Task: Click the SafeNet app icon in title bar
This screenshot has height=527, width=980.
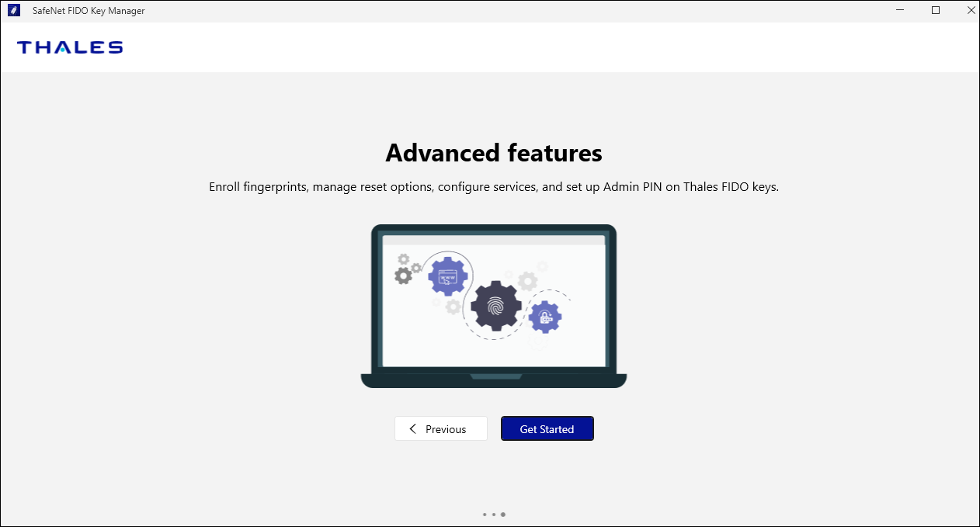Action: [13, 11]
